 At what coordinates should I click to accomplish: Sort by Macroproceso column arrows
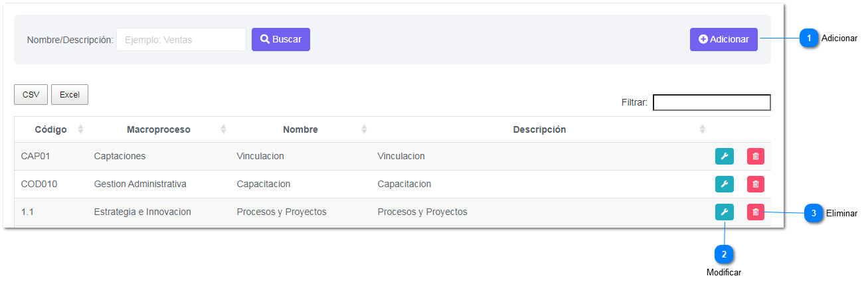point(223,129)
